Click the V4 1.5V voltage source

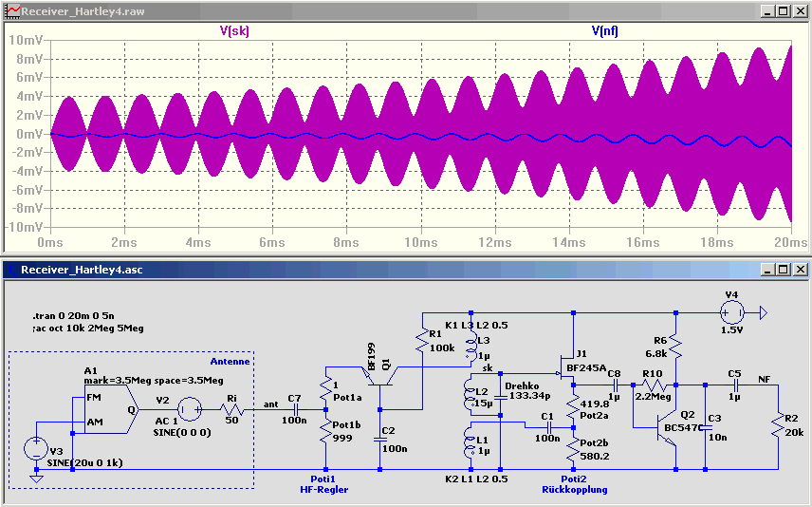(x=731, y=311)
